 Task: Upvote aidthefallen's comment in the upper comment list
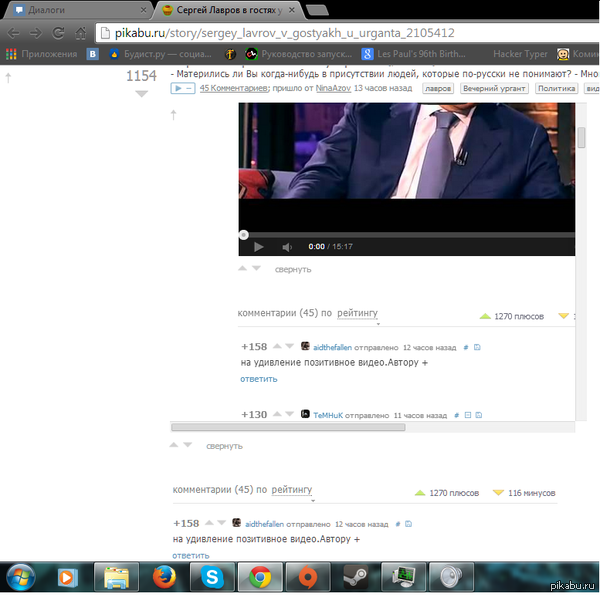coord(277,347)
